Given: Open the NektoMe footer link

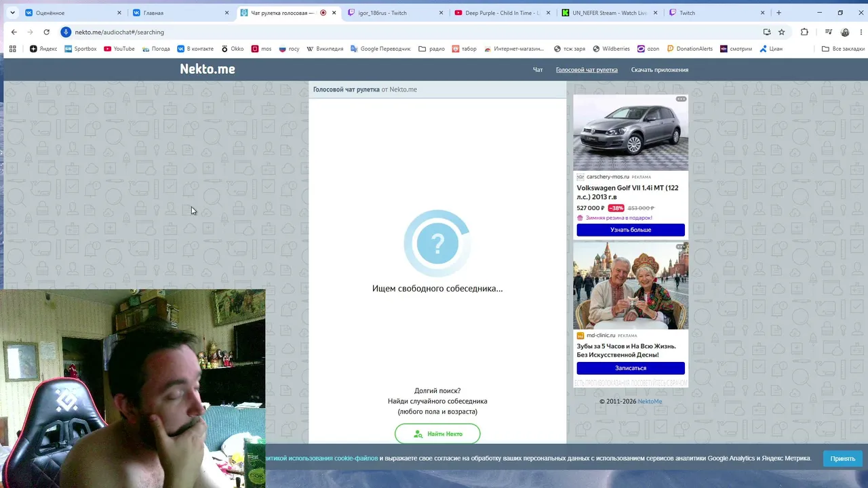Looking at the screenshot, I should pyautogui.click(x=650, y=401).
